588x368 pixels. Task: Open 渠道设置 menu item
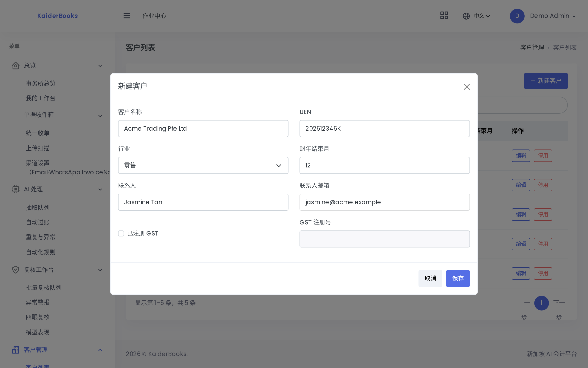68,167
